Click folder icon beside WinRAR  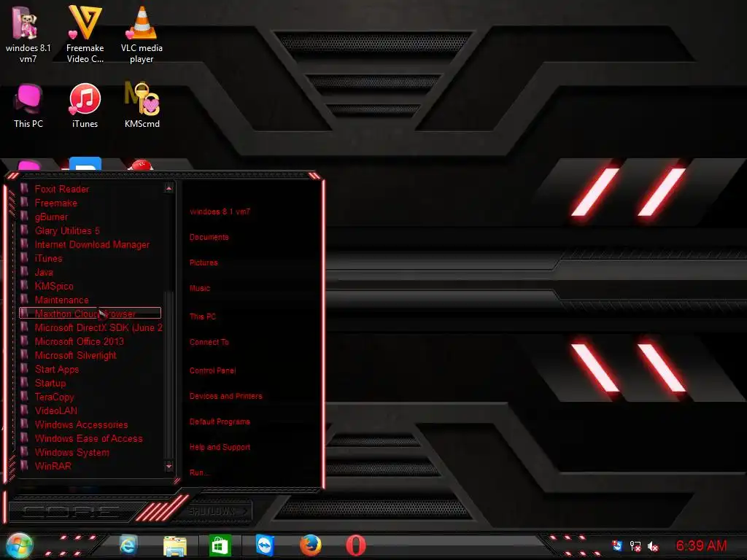(24, 465)
